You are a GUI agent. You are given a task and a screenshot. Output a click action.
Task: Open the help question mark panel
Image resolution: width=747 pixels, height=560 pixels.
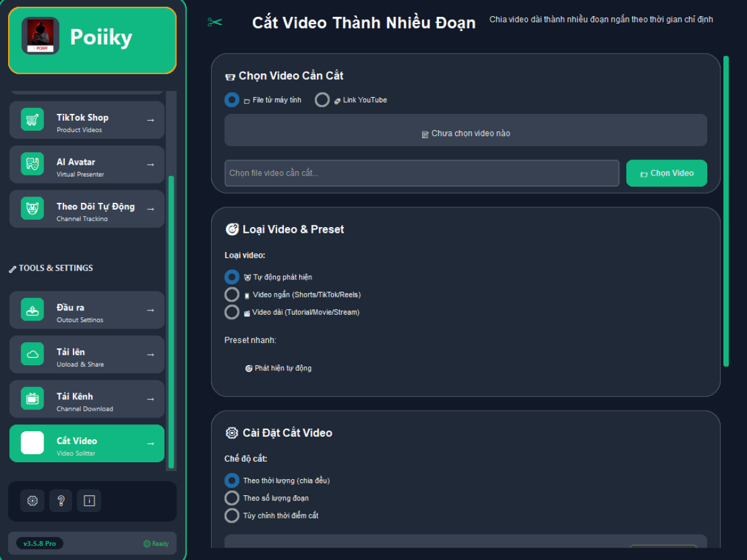(60, 500)
